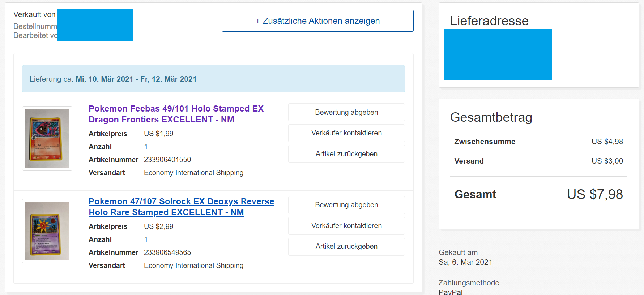The height and width of the screenshot is (295, 644).
Task: Open Solrock card thumbnail image
Action: 47,231
